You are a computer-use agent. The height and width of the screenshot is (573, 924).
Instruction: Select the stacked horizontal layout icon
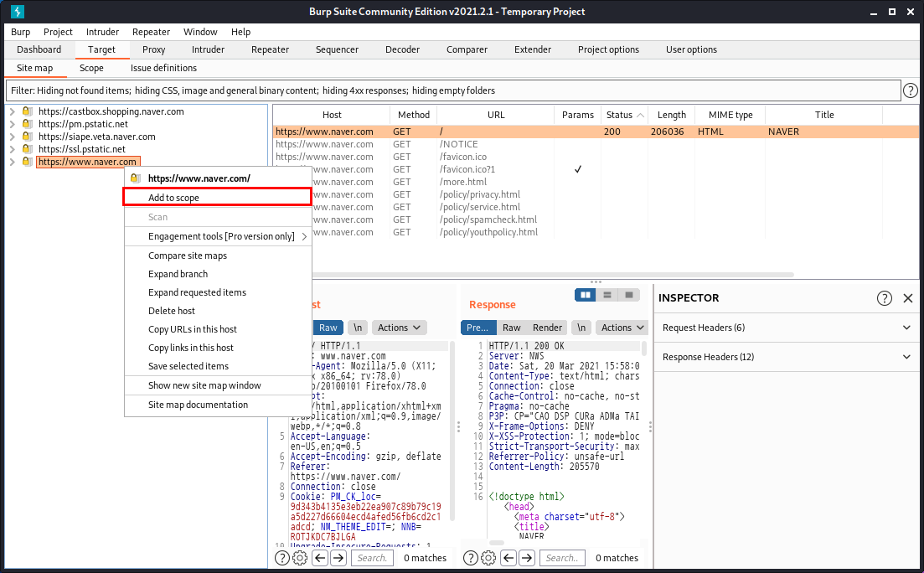point(607,295)
